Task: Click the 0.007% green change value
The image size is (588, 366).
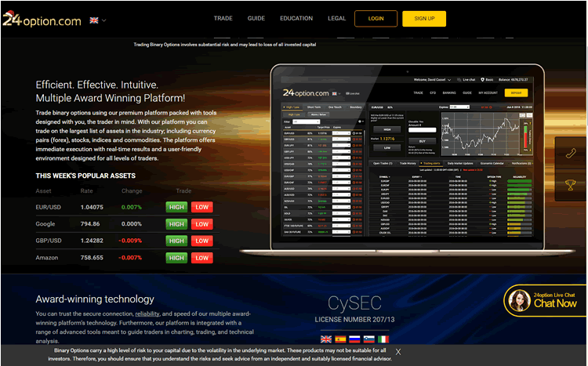Action: pos(132,207)
